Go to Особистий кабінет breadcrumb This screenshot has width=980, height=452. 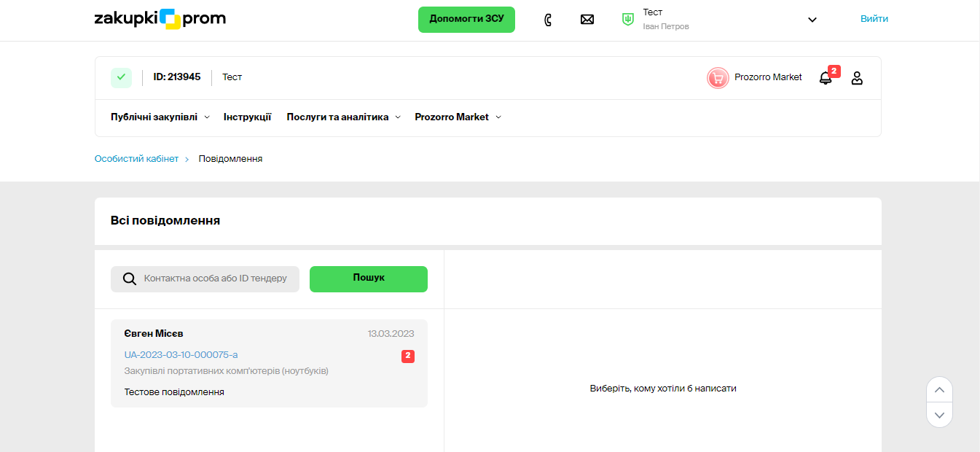coord(136,159)
